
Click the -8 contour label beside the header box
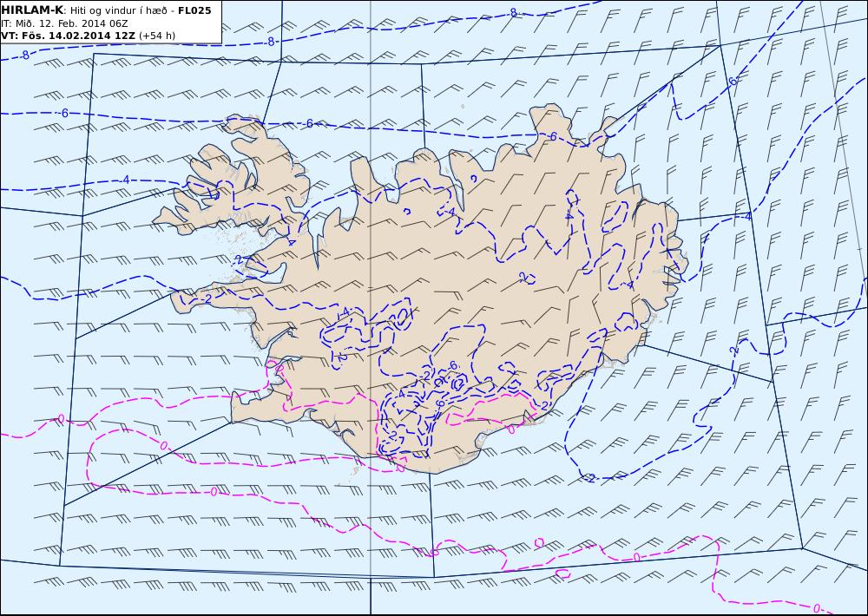click(x=270, y=42)
